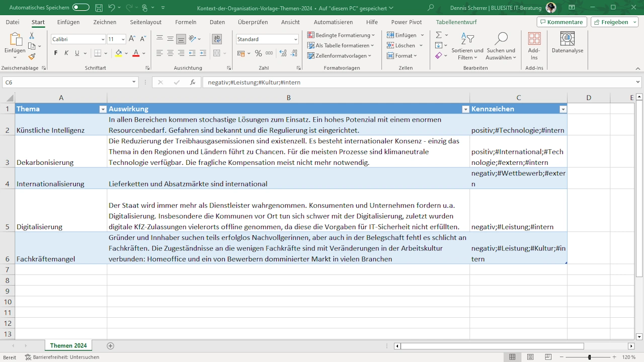Open the Zahlenformat dropdown showing Standard
Screen dimensions: 644x362
click(267, 39)
